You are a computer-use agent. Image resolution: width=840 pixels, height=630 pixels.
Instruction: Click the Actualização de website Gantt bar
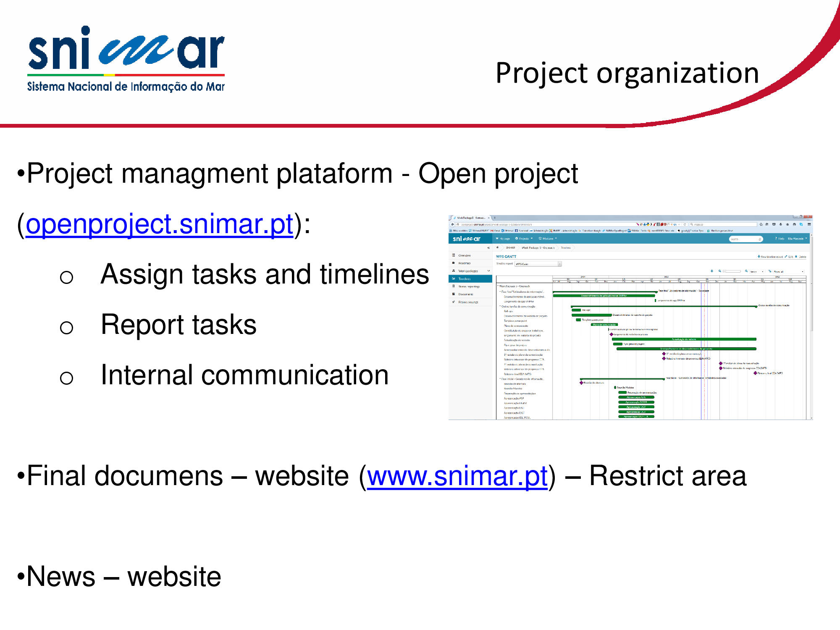click(x=684, y=339)
